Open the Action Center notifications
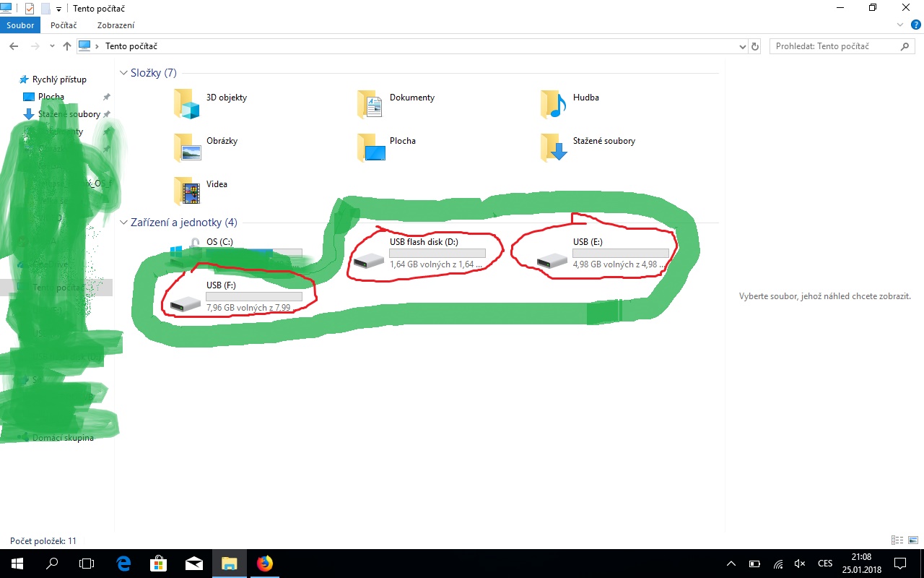Image resolution: width=924 pixels, height=578 pixels. pyautogui.click(x=899, y=564)
